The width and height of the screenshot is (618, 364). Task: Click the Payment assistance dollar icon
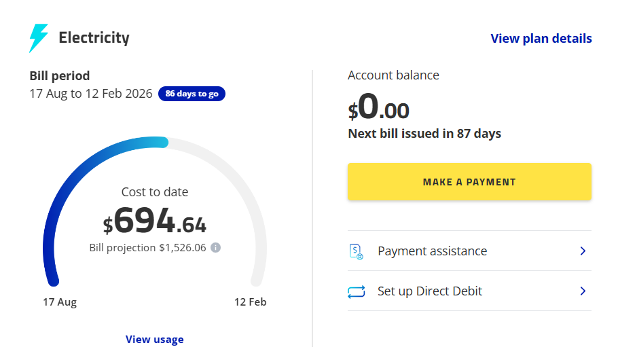click(x=356, y=251)
